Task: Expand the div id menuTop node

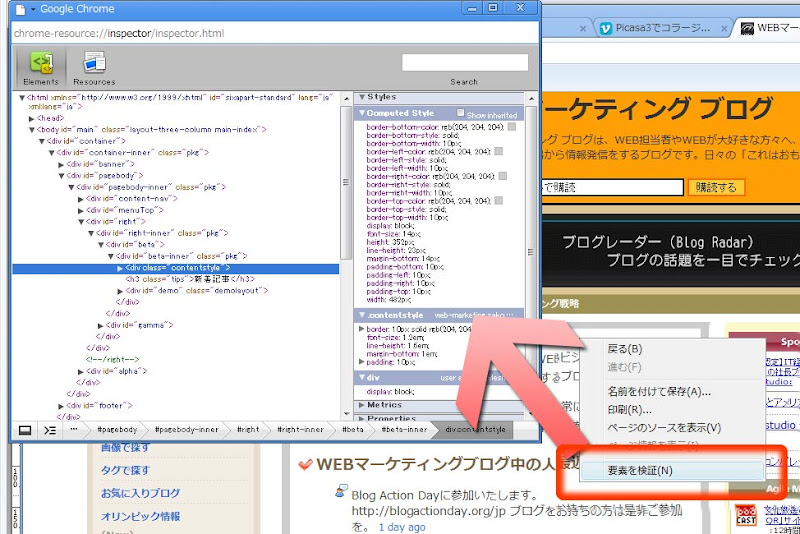Action: [x=81, y=210]
